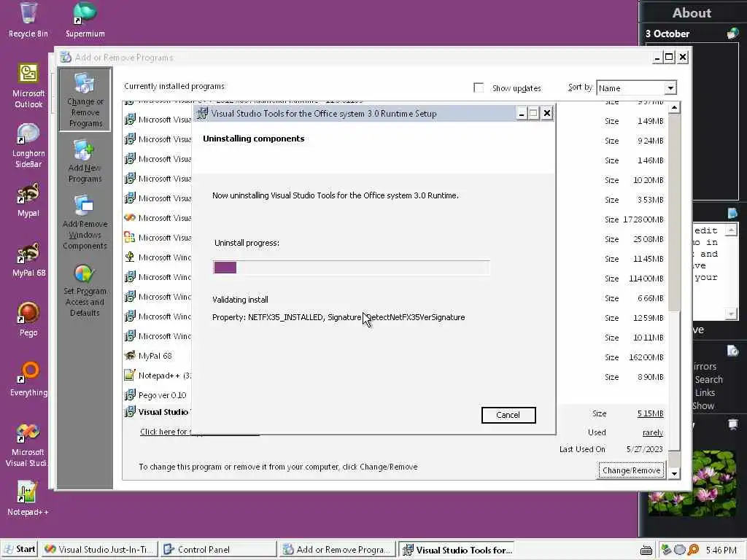The image size is (747, 560).
Task: Switch to Visual Studio Just-In-Time taskbar button
Action: (x=98, y=550)
